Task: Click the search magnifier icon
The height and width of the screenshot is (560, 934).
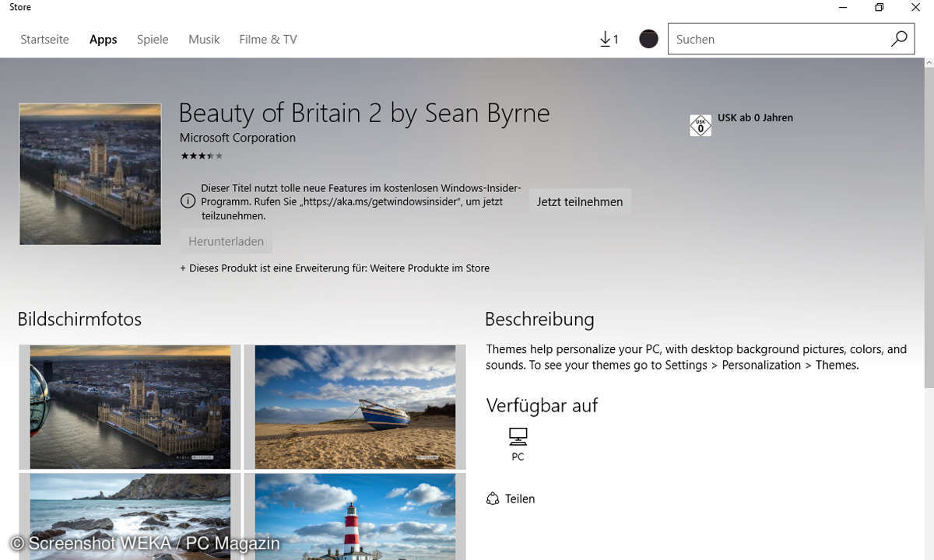Action: point(899,39)
